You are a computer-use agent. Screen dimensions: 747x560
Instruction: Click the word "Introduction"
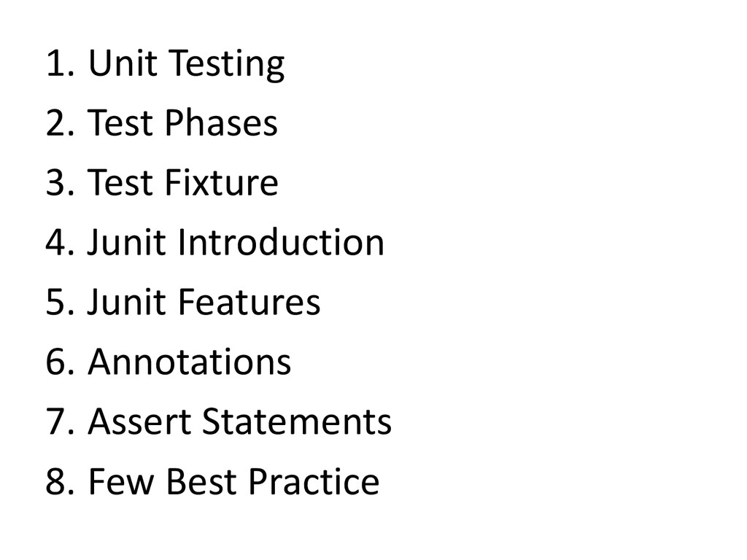(x=281, y=242)
